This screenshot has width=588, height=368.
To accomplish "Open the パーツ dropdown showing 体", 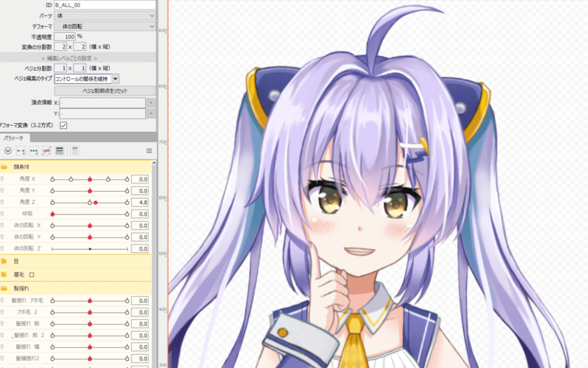I will click(105, 16).
